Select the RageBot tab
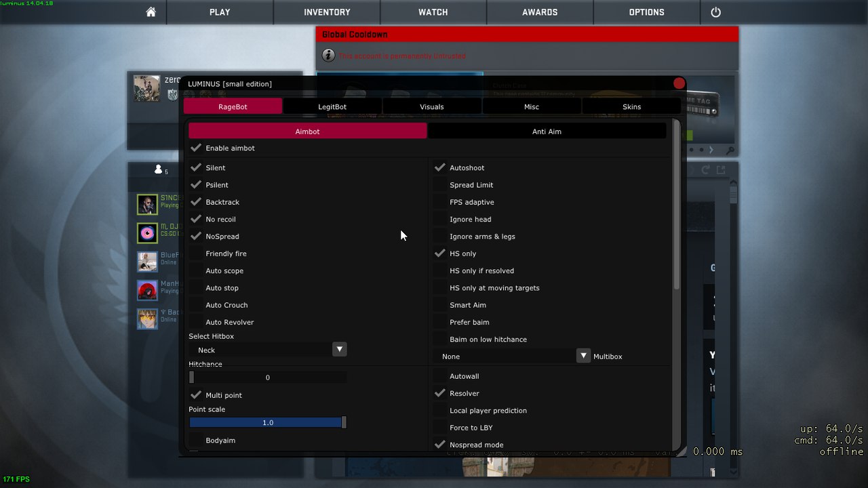 pyautogui.click(x=233, y=106)
